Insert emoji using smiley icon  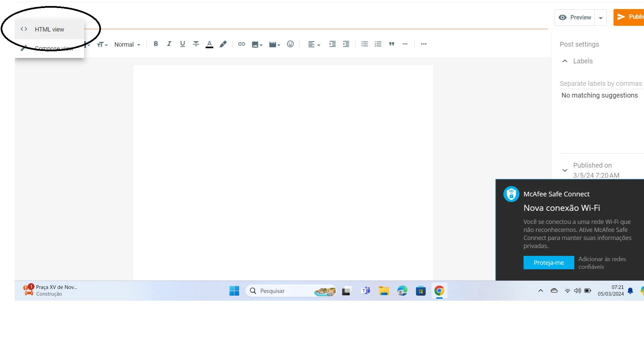click(x=290, y=44)
